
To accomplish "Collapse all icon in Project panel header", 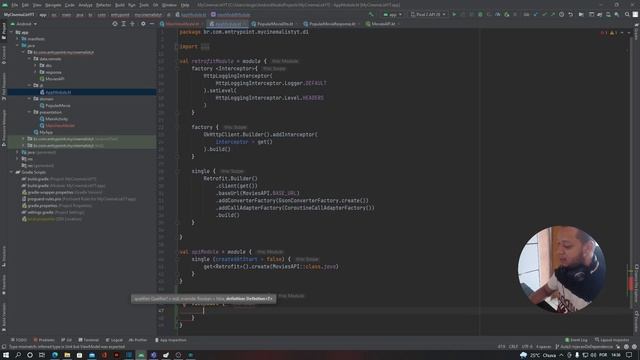I will 132,24.
